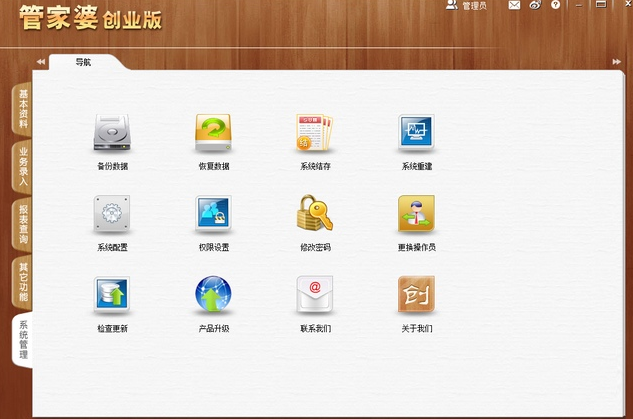Open 备份数据 backup data icon
Screen dimensions: 633x419
coord(112,133)
